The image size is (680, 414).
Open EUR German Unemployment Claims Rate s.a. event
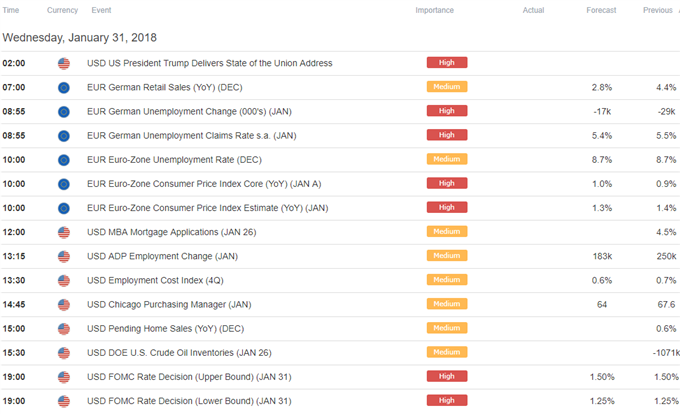192,136
